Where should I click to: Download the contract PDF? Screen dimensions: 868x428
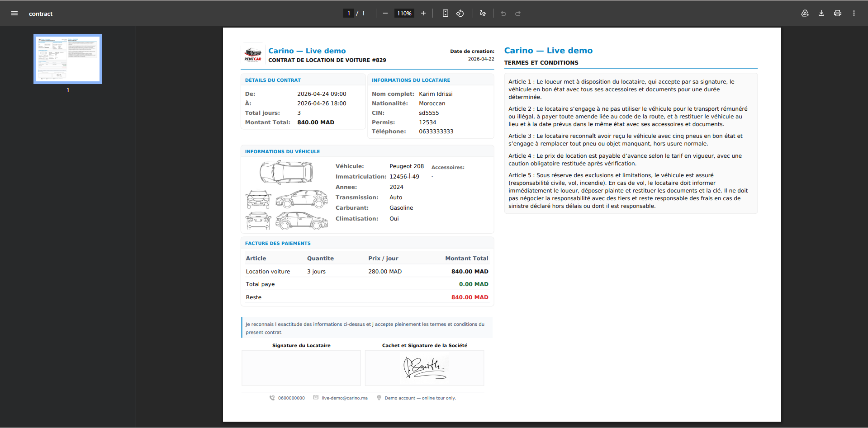tap(821, 14)
